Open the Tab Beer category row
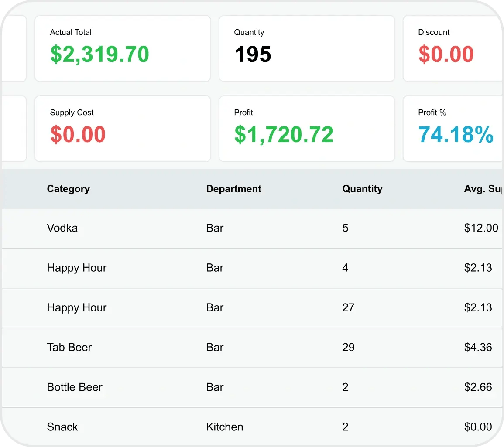This screenshot has width=504, height=447. [x=69, y=347]
